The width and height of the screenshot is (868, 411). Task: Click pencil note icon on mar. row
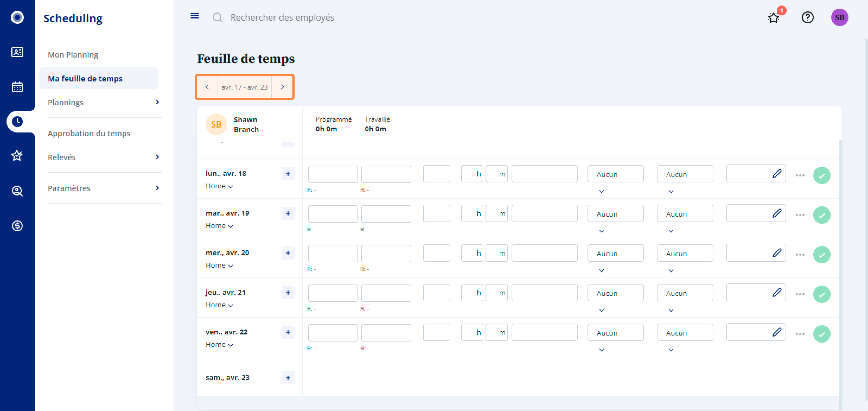(x=777, y=213)
